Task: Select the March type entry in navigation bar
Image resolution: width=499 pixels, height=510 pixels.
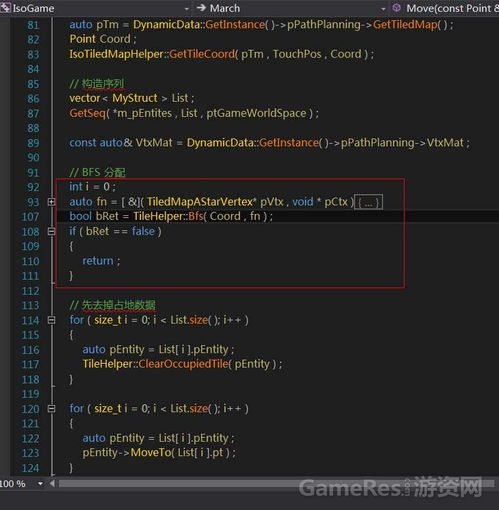Action: click(225, 8)
